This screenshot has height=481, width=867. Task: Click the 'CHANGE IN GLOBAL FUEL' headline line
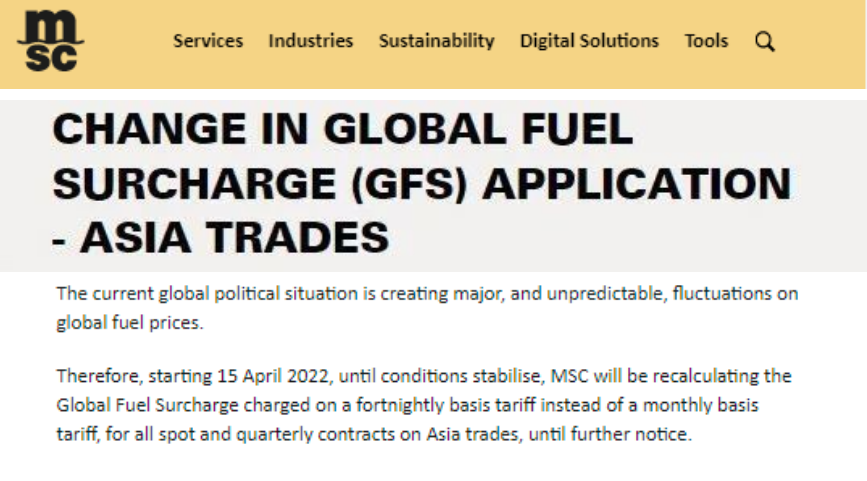pyautogui.click(x=343, y=131)
